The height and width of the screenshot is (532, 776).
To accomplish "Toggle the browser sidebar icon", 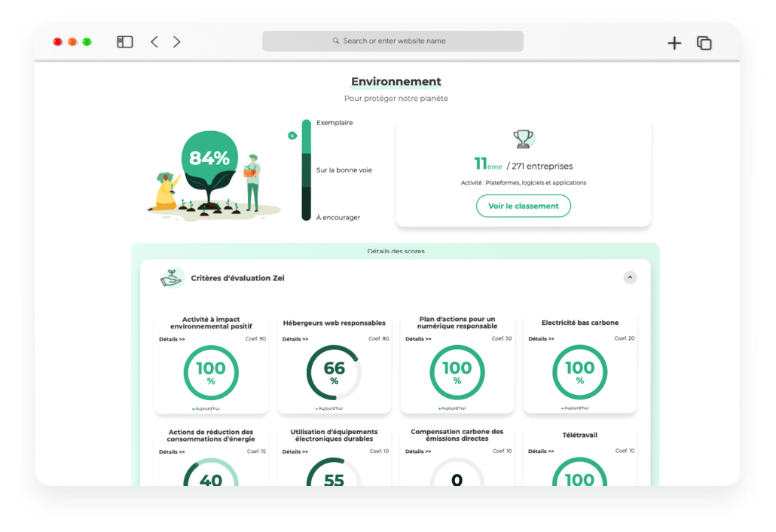I will (125, 42).
